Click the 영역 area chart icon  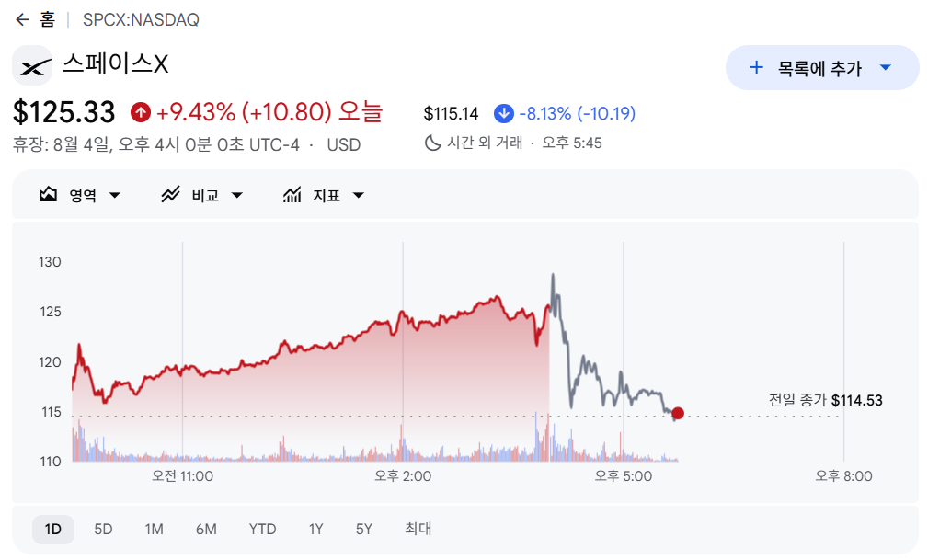48,194
